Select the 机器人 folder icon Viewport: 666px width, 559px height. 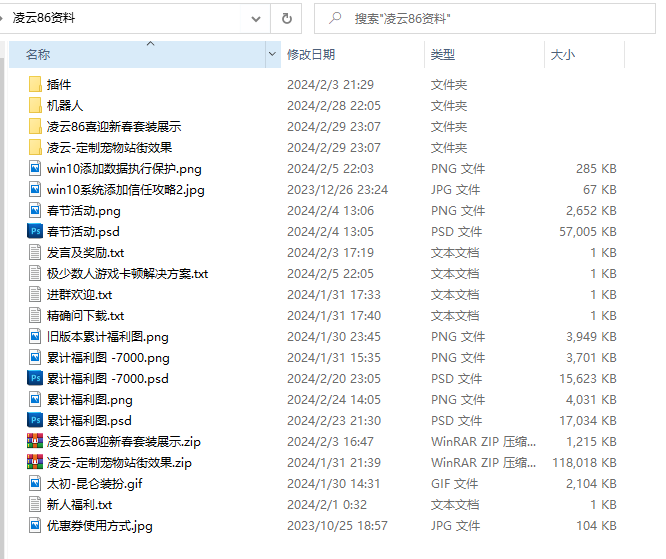35,106
